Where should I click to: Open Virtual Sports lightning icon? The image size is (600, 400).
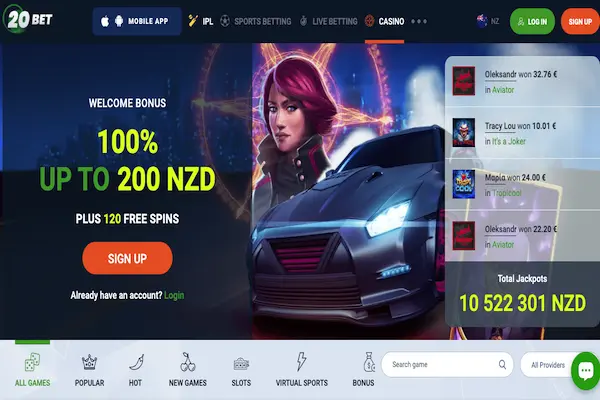[x=302, y=362]
